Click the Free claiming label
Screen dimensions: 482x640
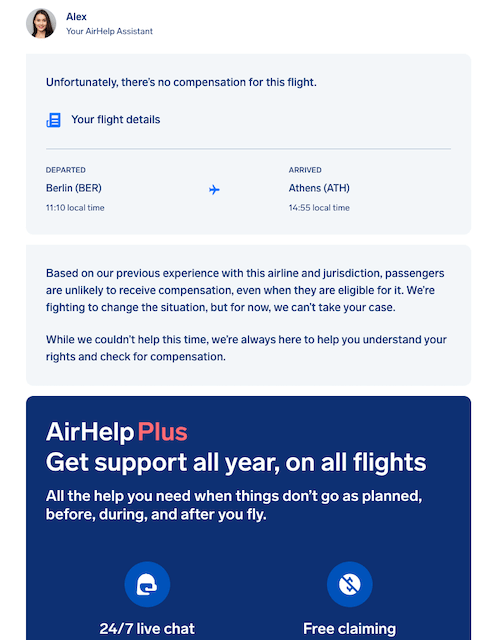pyautogui.click(x=350, y=629)
